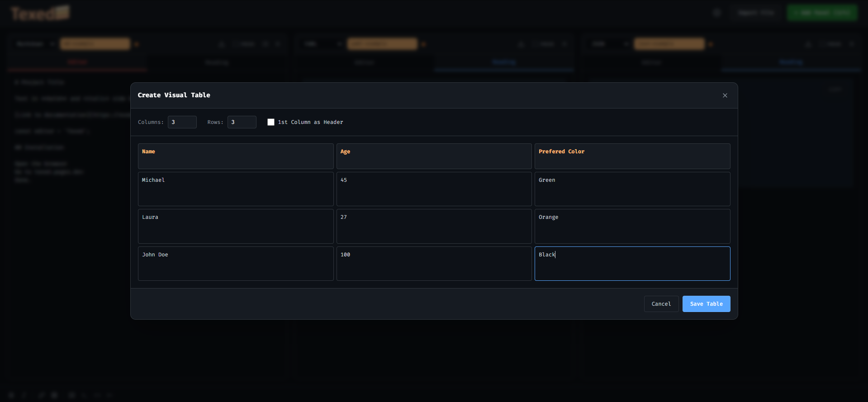Select the cell with age 45
Image resolution: width=868 pixels, height=402 pixels.
(434, 189)
